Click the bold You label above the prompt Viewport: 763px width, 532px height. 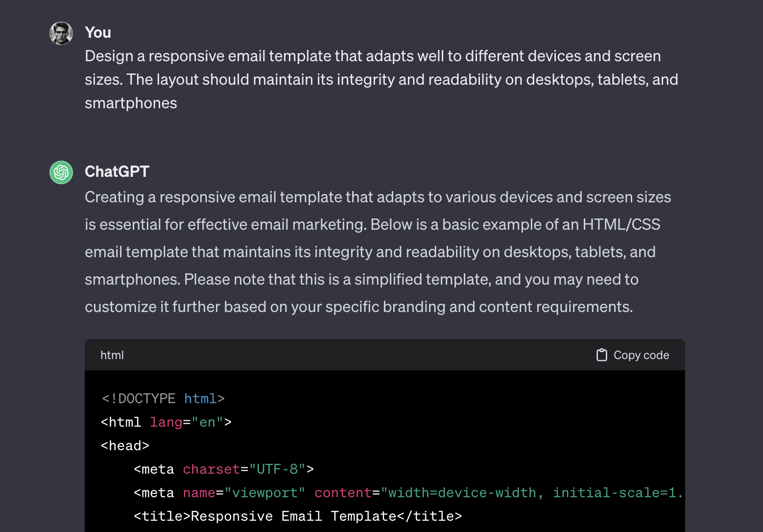[x=98, y=32]
